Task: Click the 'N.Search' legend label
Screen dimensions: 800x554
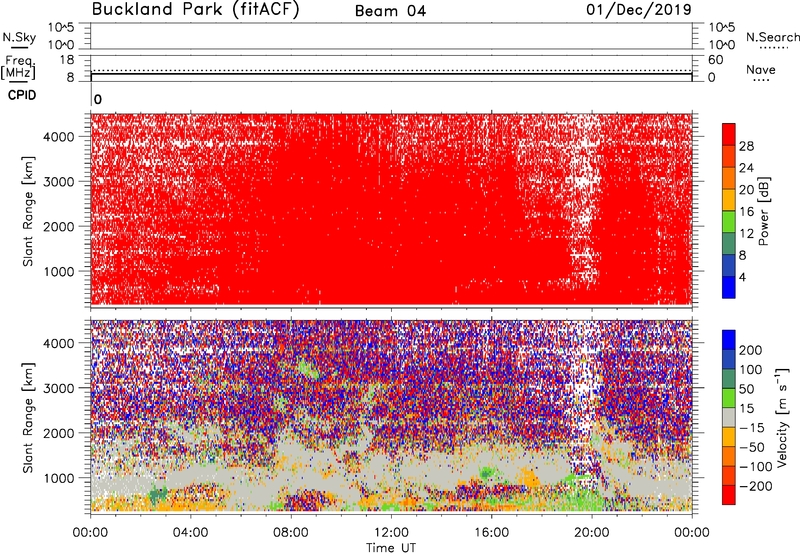Action: pos(773,37)
